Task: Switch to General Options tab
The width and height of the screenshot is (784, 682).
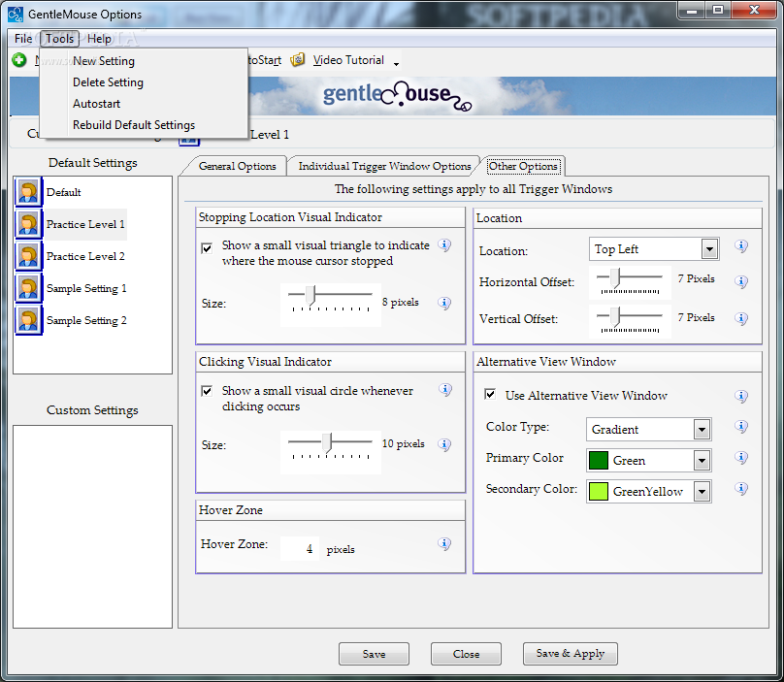Action: pyautogui.click(x=237, y=166)
